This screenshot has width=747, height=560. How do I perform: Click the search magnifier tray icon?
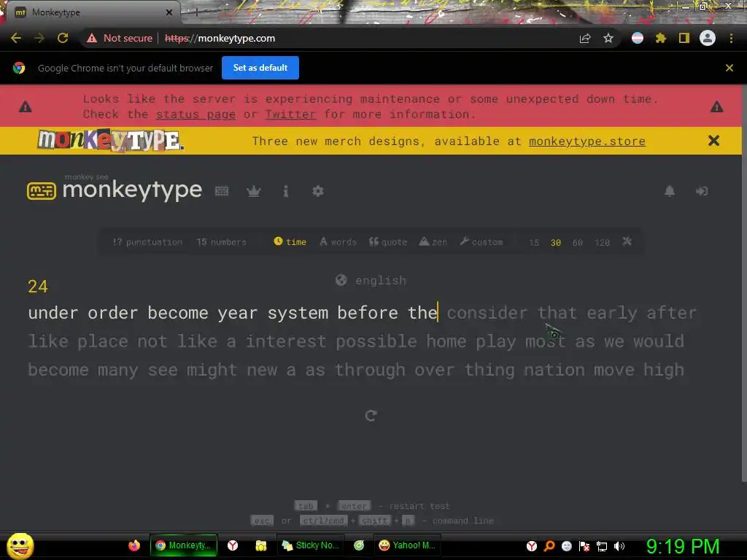pyautogui.click(x=549, y=545)
